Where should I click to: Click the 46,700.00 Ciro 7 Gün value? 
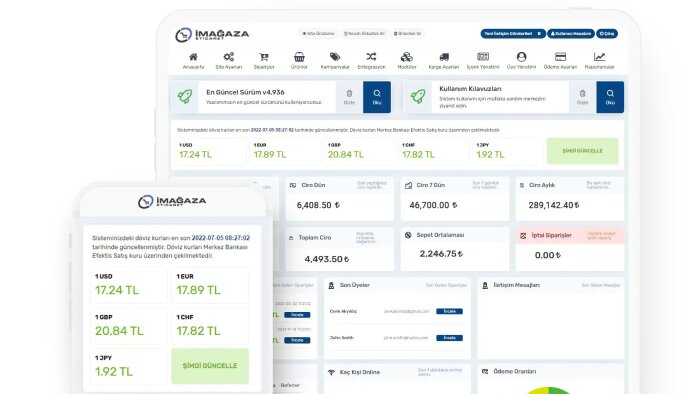(x=433, y=205)
